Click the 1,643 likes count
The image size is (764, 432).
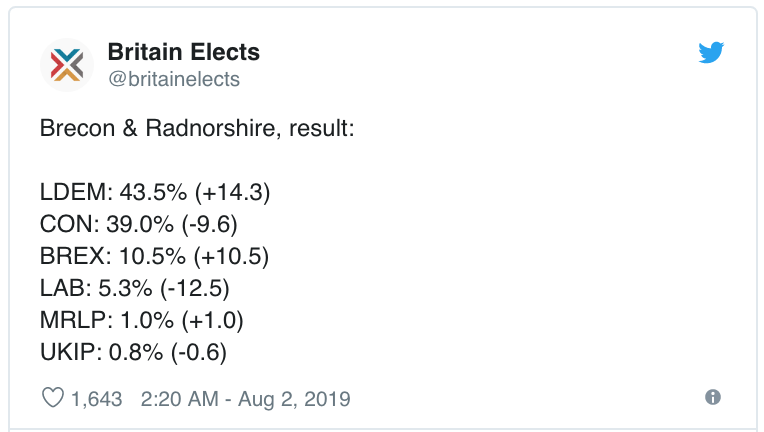click(x=97, y=398)
